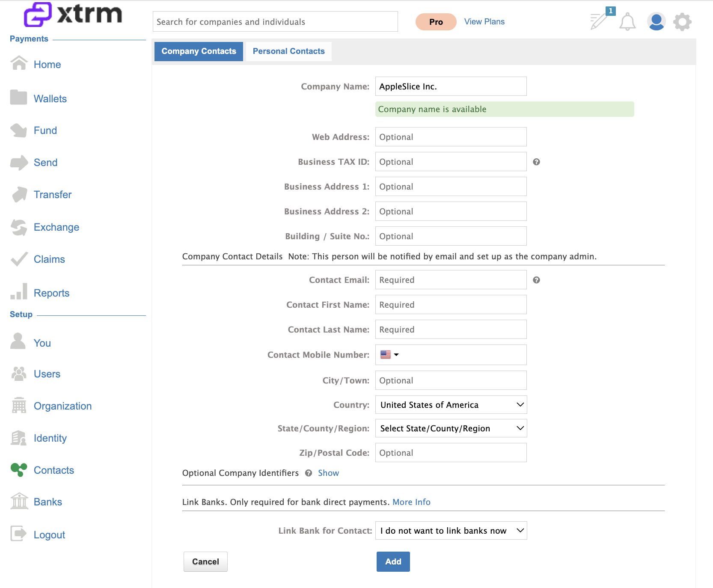The height and width of the screenshot is (588, 713).
Task: Show Optional Company Identifiers
Action: pos(328,473)
